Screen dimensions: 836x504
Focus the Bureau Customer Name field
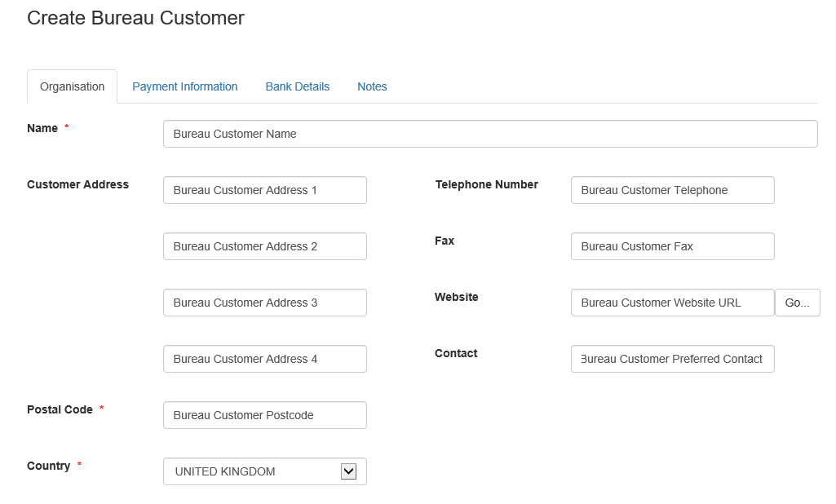(489, 134)
